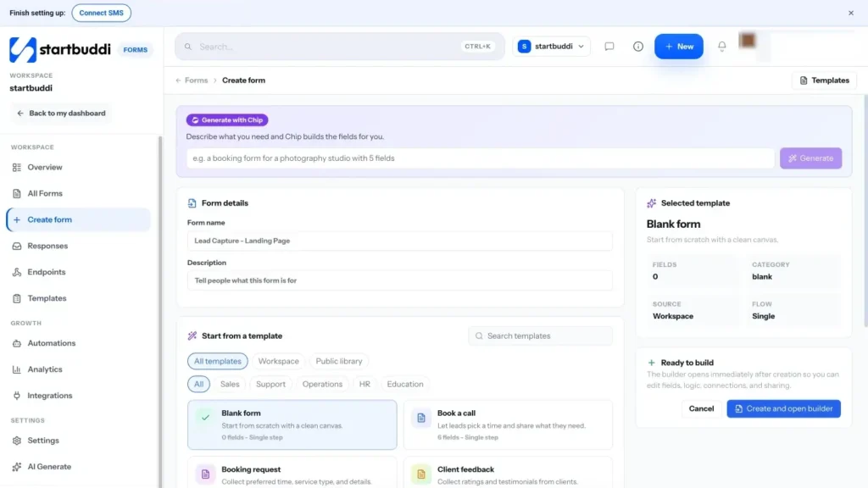Open Templates button at top right
This screenshot has width=868, height=488.
pos(824,80)
